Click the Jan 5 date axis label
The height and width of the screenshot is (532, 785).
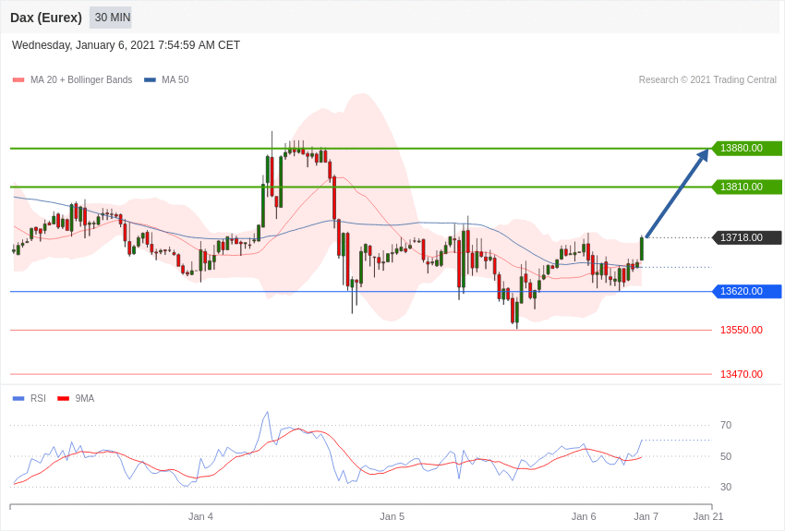point(392,516)
